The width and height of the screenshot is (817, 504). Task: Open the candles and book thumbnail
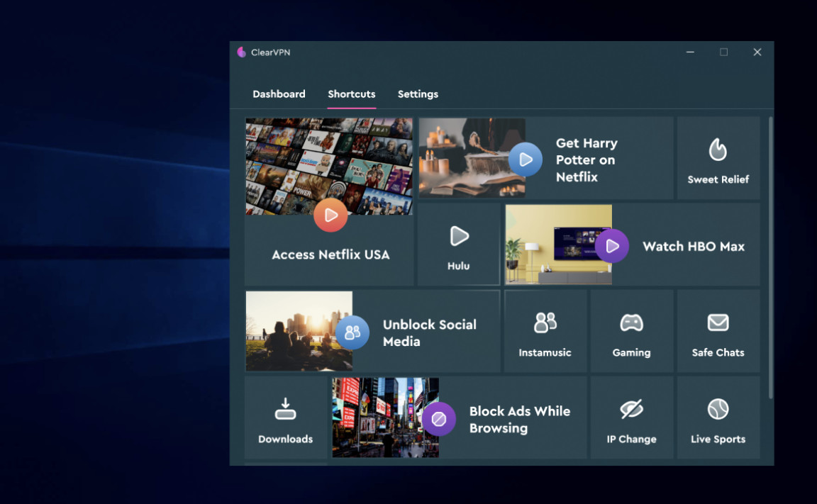[x=472, y=158]
